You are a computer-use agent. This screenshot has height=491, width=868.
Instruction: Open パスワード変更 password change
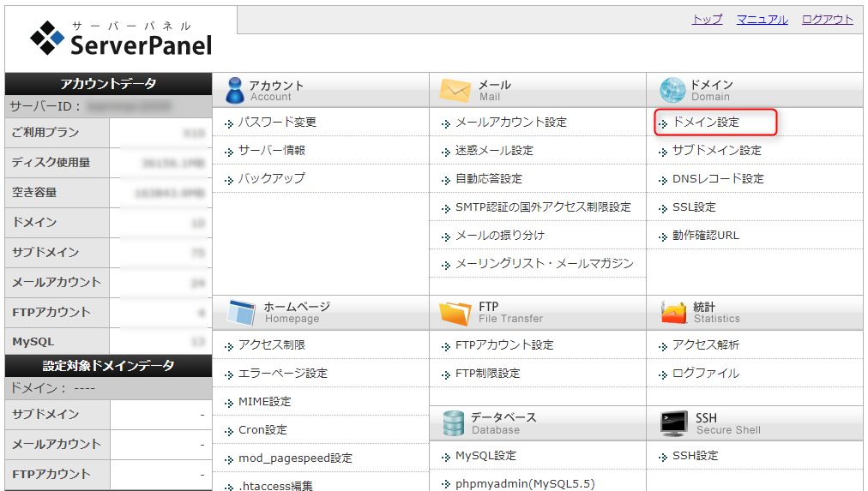277,123
